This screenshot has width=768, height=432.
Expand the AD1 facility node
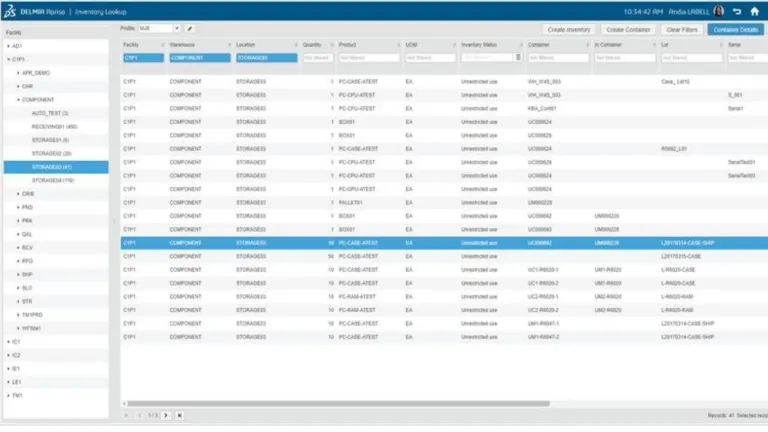[x=8, y=46]
